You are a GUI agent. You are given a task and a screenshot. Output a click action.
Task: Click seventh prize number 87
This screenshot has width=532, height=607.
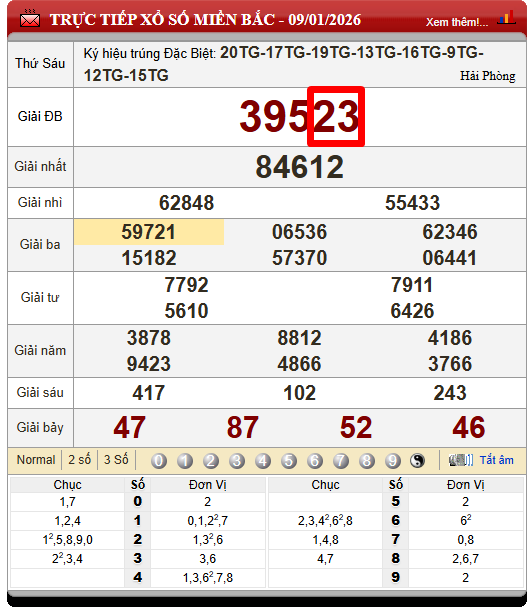click(x=242, y=427)
